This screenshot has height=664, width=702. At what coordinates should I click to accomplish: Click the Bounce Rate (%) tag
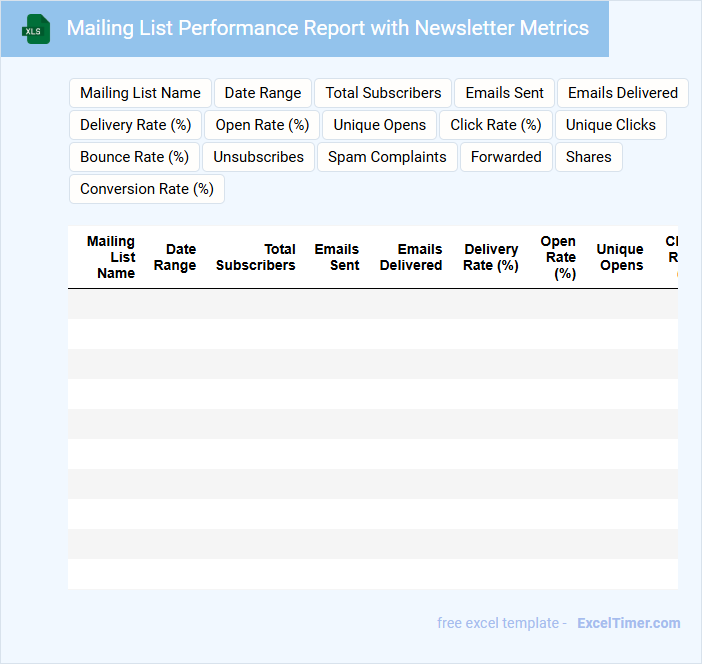click(x=134, y=157)
